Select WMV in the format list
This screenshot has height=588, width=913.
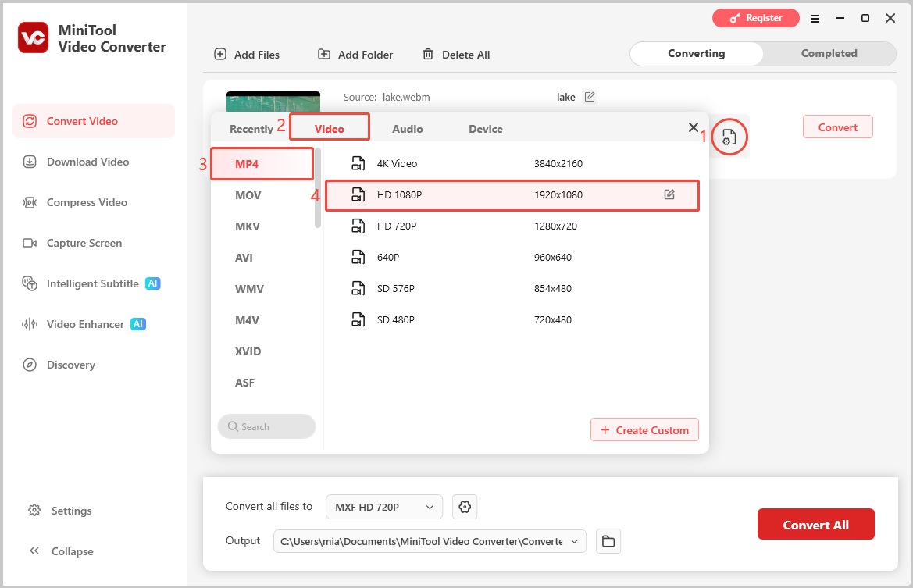249,289
